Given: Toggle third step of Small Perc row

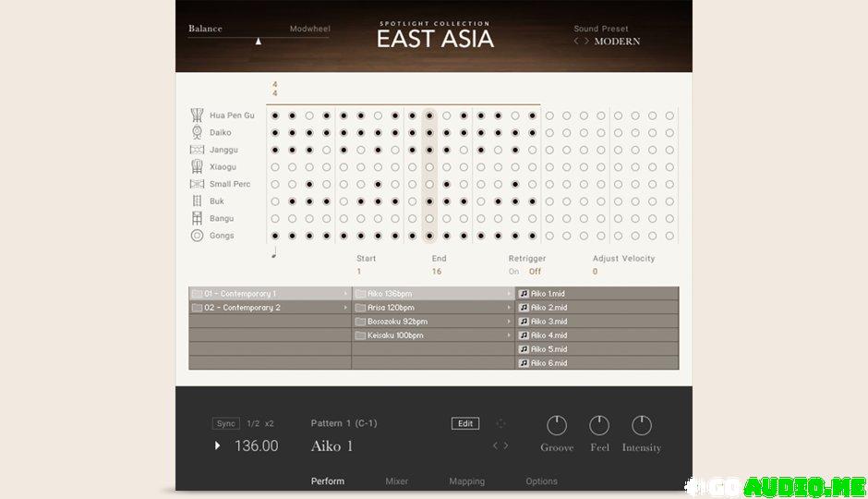Looking at the screenshot, I should tap(309, 185).
